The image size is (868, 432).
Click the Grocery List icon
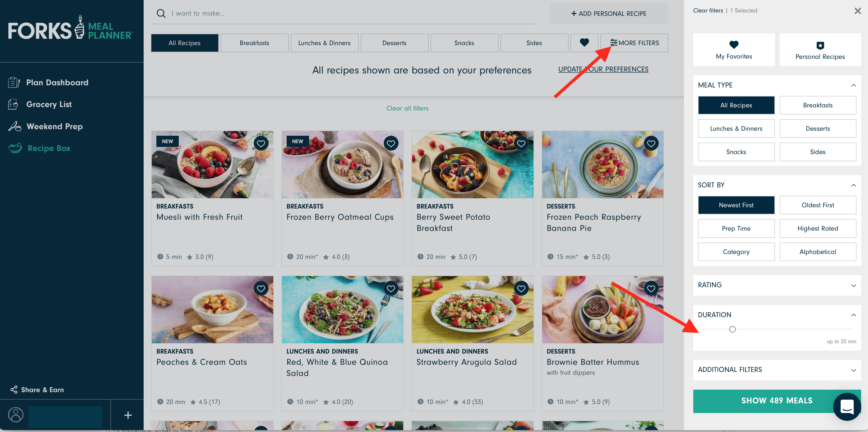click(x=13, y=104)
